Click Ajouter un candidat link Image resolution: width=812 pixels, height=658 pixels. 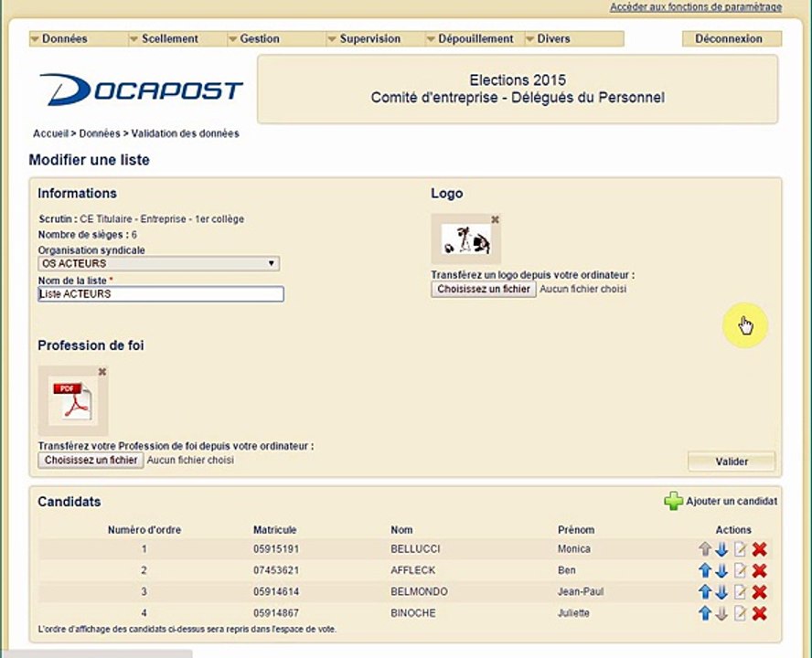click(732, 501)
